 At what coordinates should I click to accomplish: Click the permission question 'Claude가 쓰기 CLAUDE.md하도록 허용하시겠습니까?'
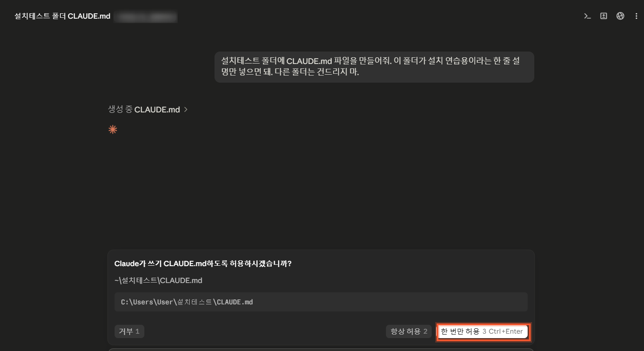(203, 263)
